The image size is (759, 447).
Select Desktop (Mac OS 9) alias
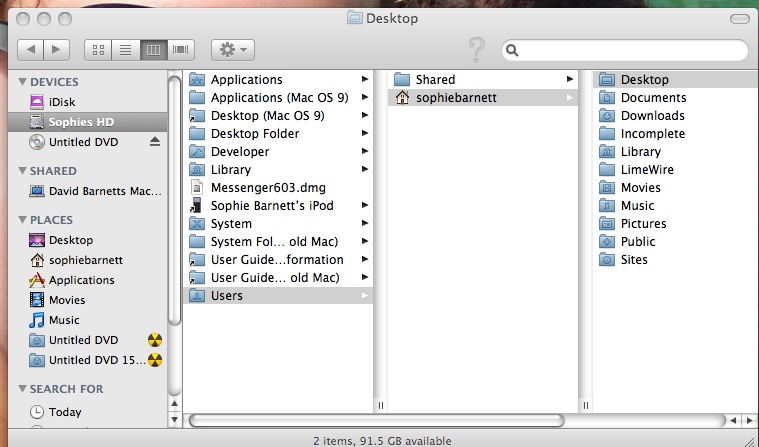(x=278, y=115)
